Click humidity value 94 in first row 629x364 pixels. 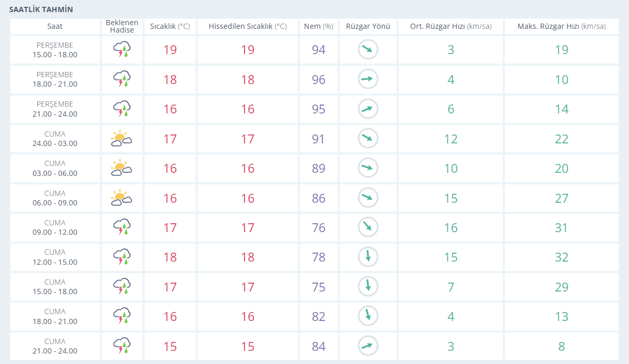point(319,50)
